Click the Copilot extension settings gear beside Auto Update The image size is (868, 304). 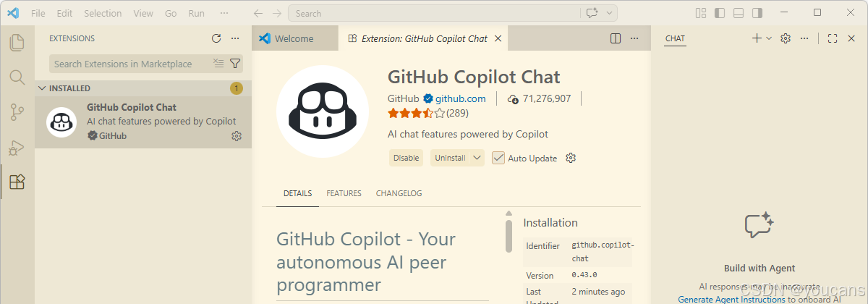[571, 158]
